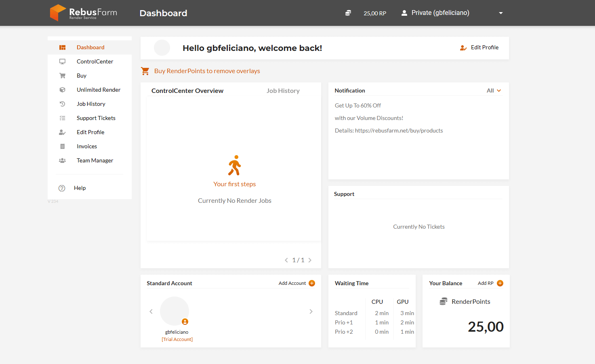Open Job History in the sidebar
The width and height of the screenshot is (595, 364).
[x=90, y=104]
